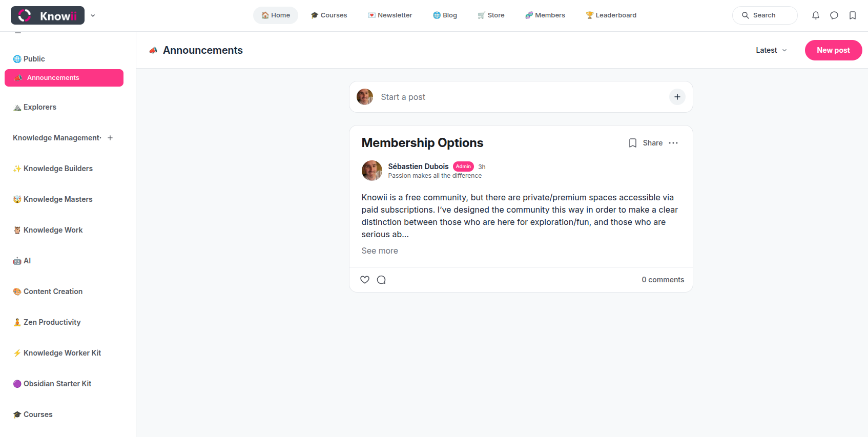Click the Knowii logo
The width and height of the screenshot is (868, 437).
(48, 15)
